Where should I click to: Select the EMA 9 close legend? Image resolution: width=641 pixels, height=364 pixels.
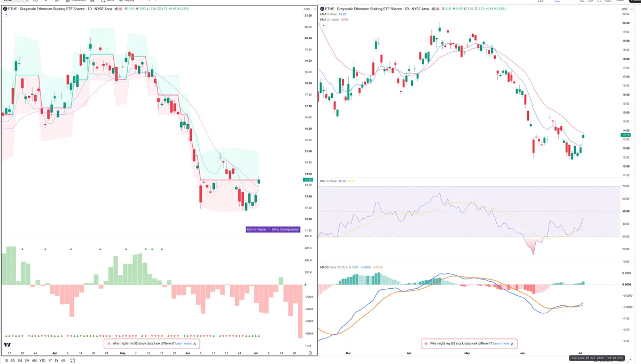click(329, 14)
